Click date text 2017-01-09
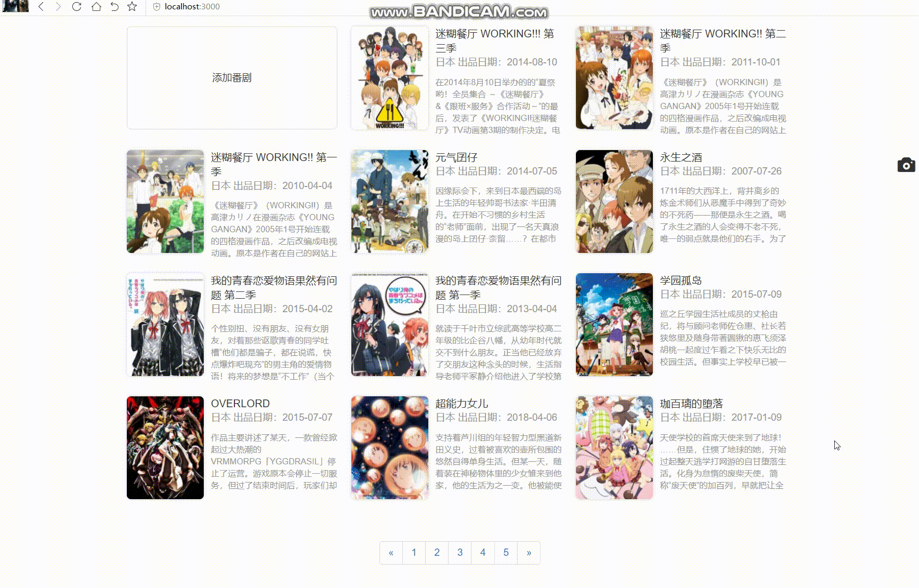Image resolution: width=919 pixels, height=588 pixels. point(756,418)
